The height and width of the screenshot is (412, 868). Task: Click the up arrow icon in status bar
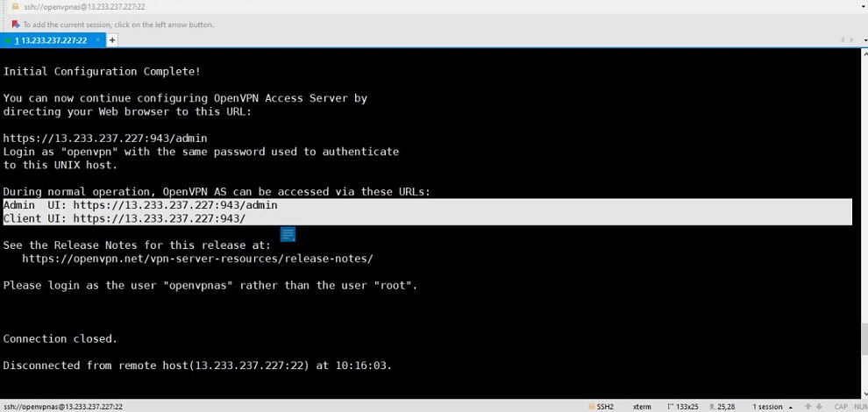(x=808, y=407)
